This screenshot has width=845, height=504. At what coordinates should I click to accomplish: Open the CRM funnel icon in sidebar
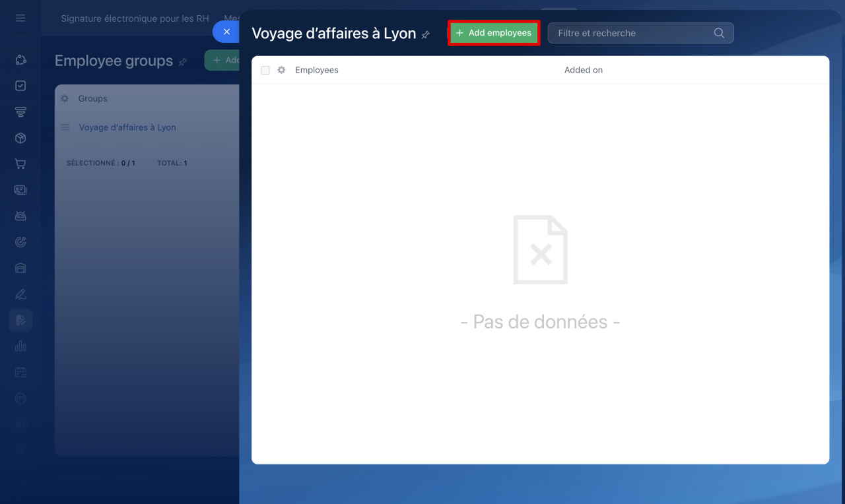[x=20, y=112]
